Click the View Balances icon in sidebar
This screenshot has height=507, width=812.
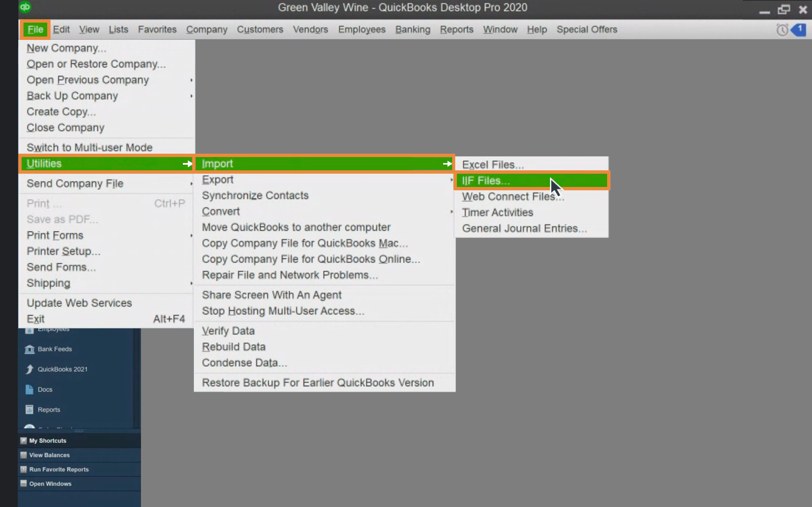(x=24, y=455)
